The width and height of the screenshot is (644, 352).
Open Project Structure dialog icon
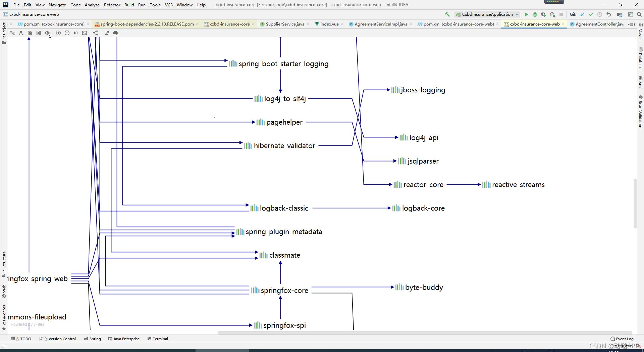tap(620, 14)
